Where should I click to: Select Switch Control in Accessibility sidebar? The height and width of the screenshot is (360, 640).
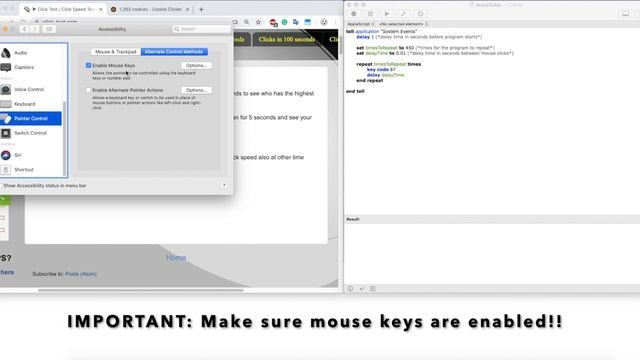(x=31, y=133)
